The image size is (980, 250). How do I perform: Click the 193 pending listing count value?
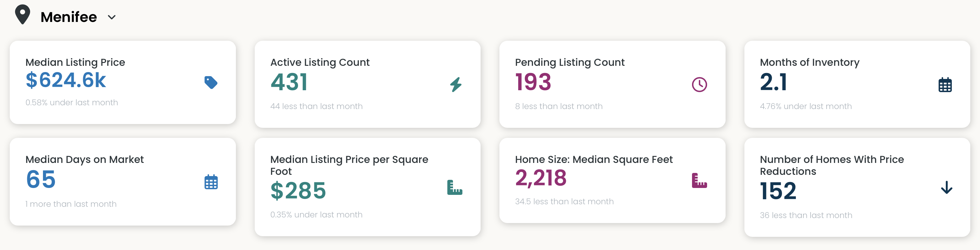(533, 82)
